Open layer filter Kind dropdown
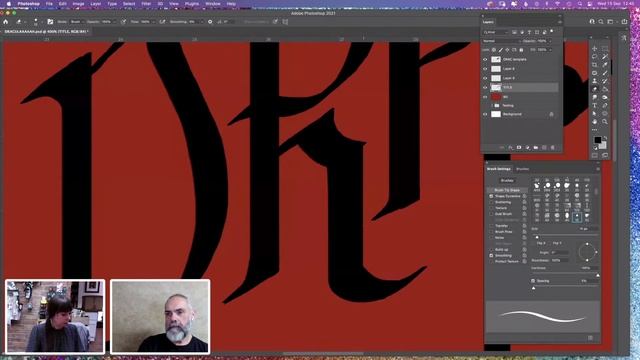 point(496,32)
